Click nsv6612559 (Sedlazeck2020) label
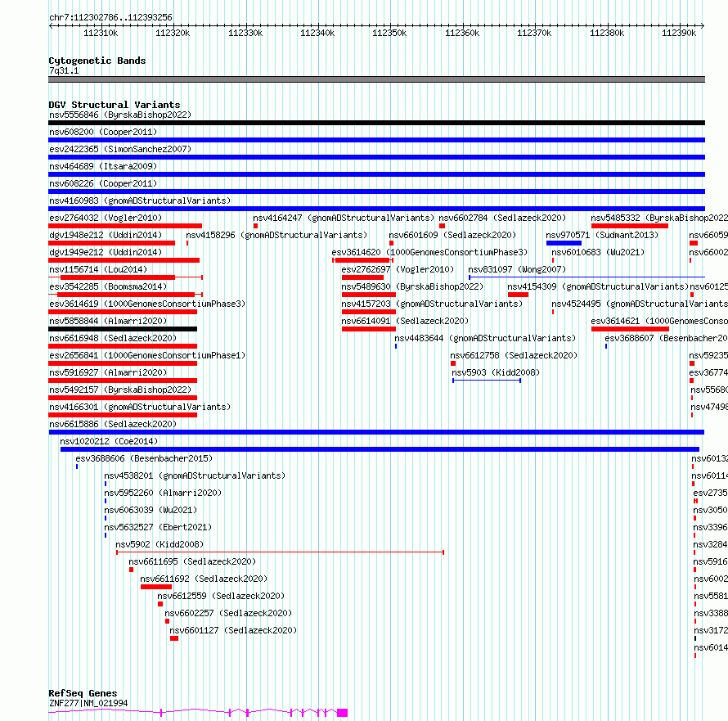 coord(221,596)
